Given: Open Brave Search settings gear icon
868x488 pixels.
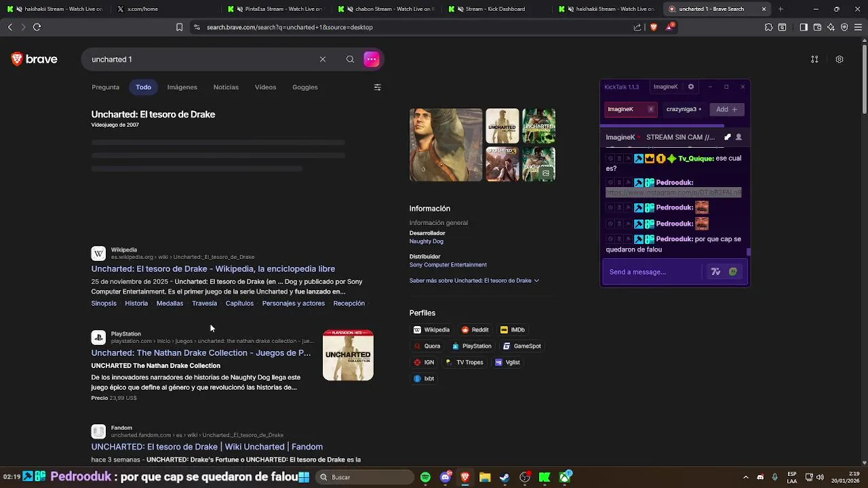Looking at the screenshot, I should point(840,59).
